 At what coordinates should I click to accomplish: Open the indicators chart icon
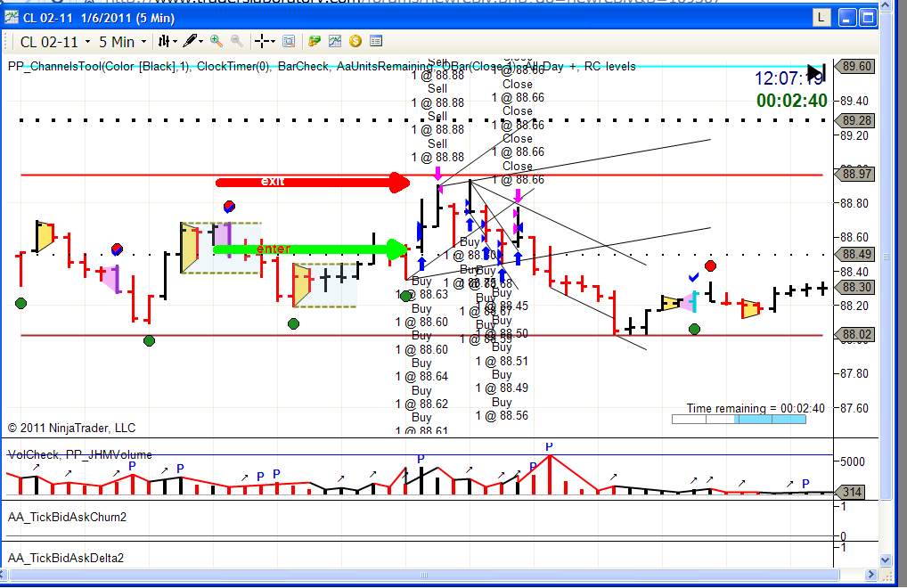click(335, 41)
